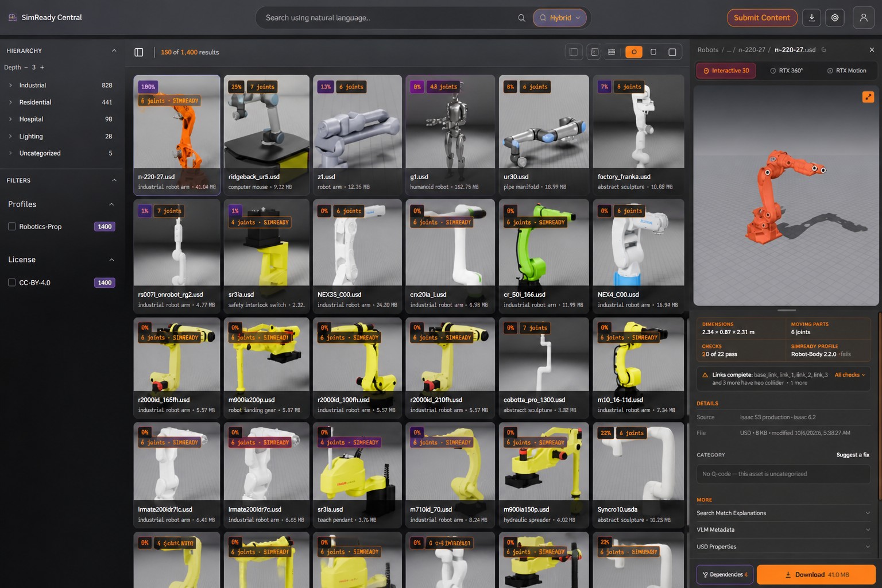Open the settings gear icon in top bar
The image size is (882, 588).
pos(835,18)
